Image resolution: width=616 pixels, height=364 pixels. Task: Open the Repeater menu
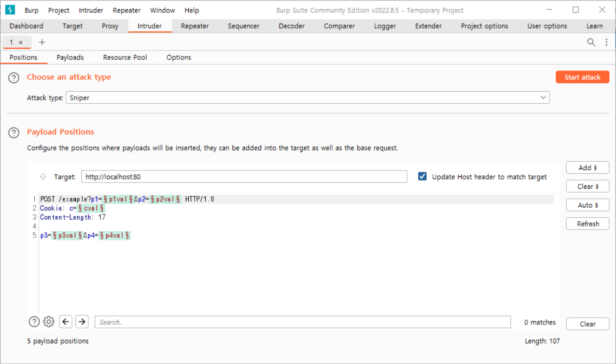coord(126,10)
